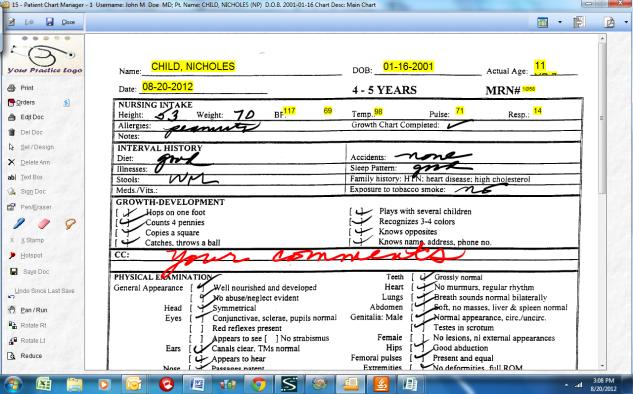Image resolution: width=633 pixels, height=394 pixels.
Task: Expand dropdown arrow next to document edit icon
Action: click(626, 22)
